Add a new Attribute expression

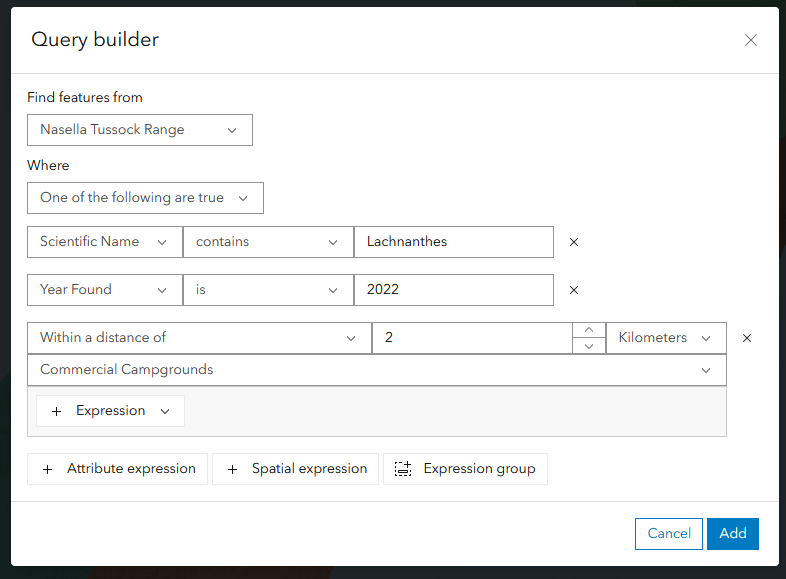tap(118, 469)
